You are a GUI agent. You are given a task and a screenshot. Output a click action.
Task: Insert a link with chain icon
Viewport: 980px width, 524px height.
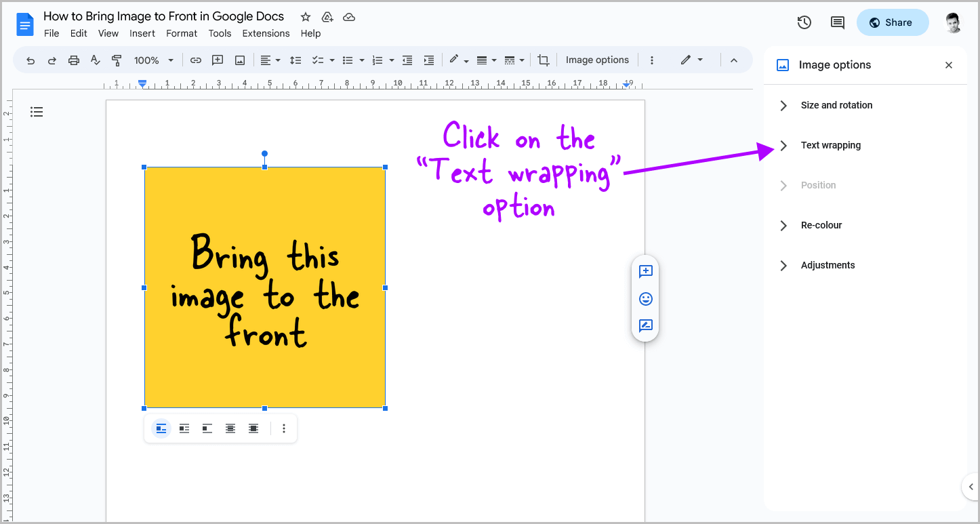pos(196,60)
